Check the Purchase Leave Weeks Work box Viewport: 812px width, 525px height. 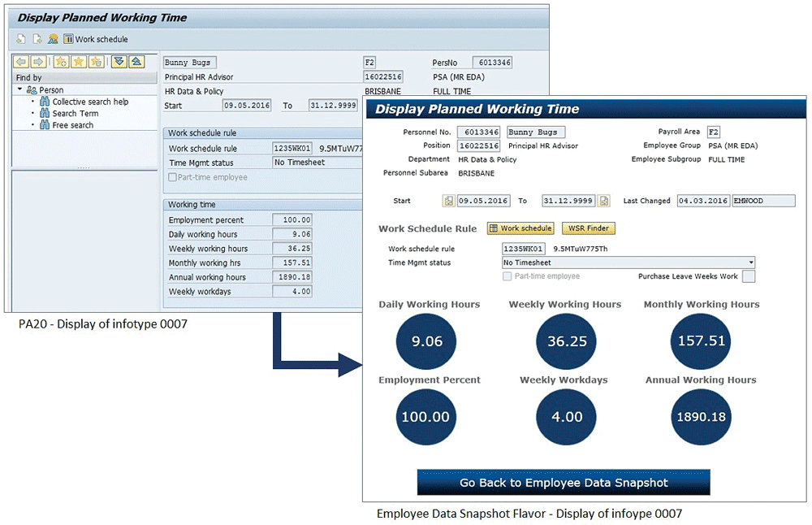click(749, 276)
